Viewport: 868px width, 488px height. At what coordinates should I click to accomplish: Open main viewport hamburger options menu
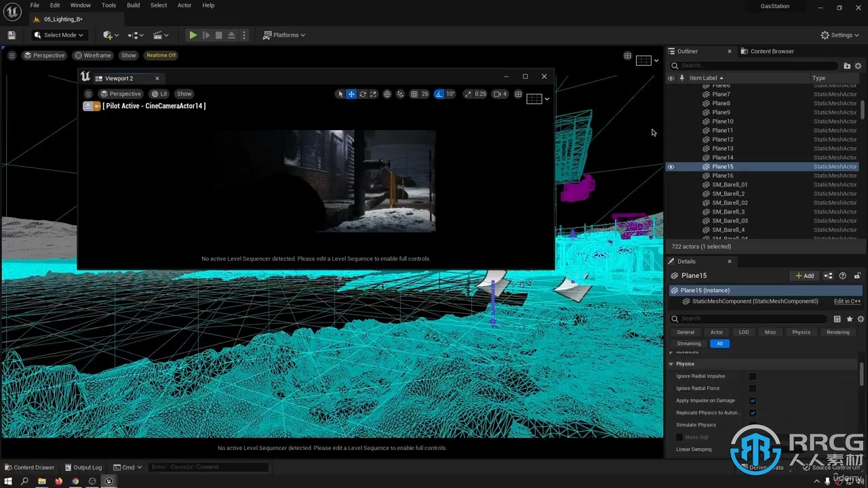click(12, 56)
